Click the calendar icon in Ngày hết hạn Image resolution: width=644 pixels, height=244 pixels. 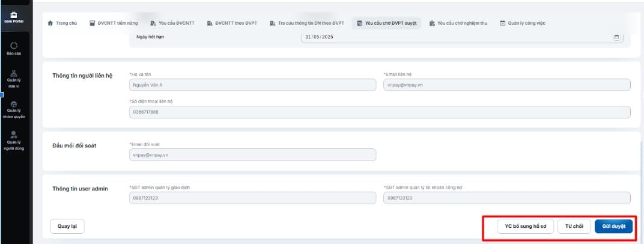tap(616, 37)
